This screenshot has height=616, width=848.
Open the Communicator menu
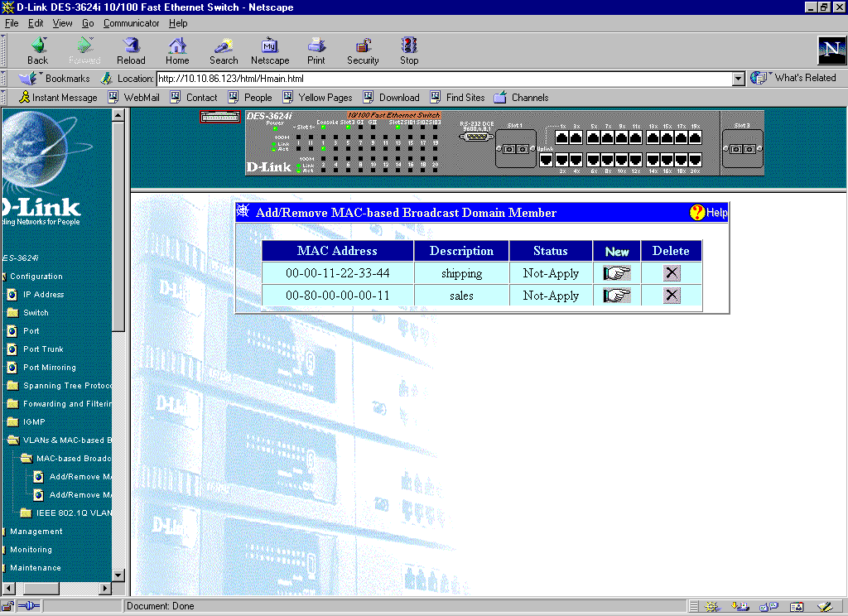tap(131, 23)
